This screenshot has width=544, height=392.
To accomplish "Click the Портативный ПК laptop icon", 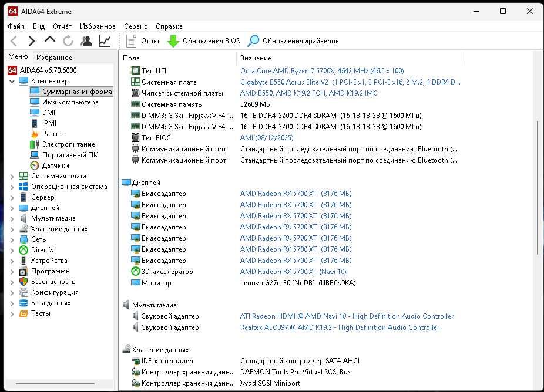I will tap(35, 155).
